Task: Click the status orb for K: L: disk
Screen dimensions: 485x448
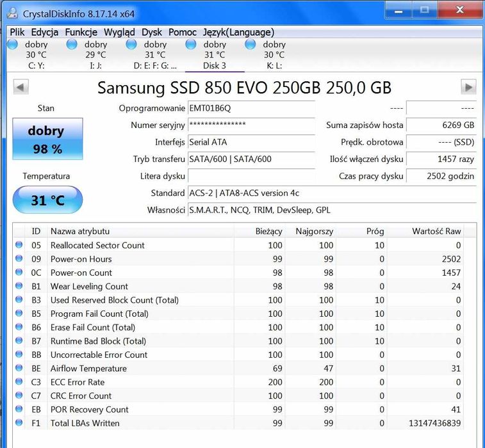Action: click(x=251, y=45)
